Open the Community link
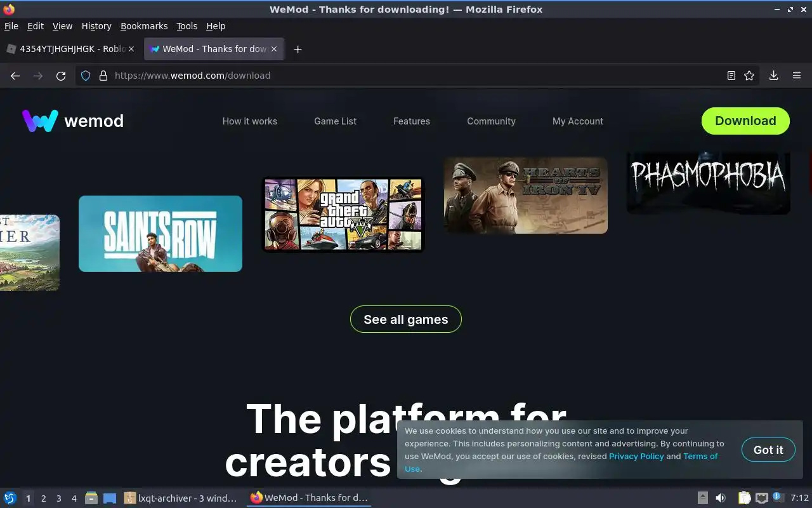812x508 pixels. tap(491, 121)
